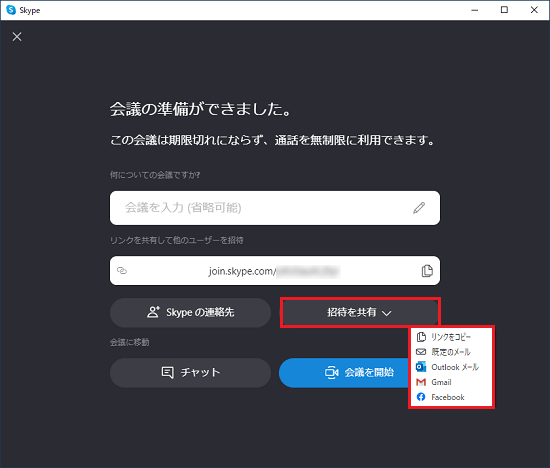Choose Outlook メール from the share menu
This screenshot has width=550, height=468.
[451, 367]
